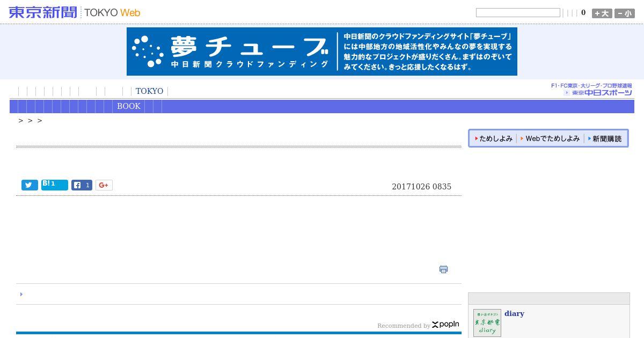Open the 新聞購読 subscription link
The height and width of the screenshot is (338, 644).
coord(605,138)
